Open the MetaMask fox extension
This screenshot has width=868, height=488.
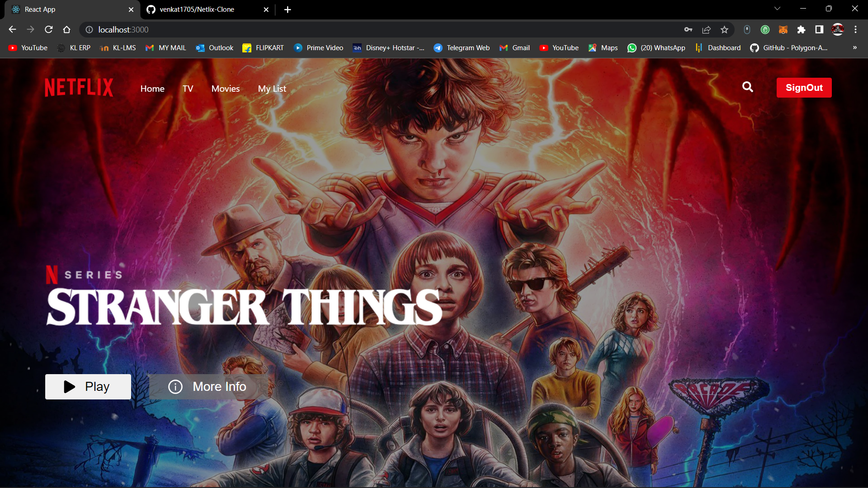pyautogui.click(x=783, y=29)
